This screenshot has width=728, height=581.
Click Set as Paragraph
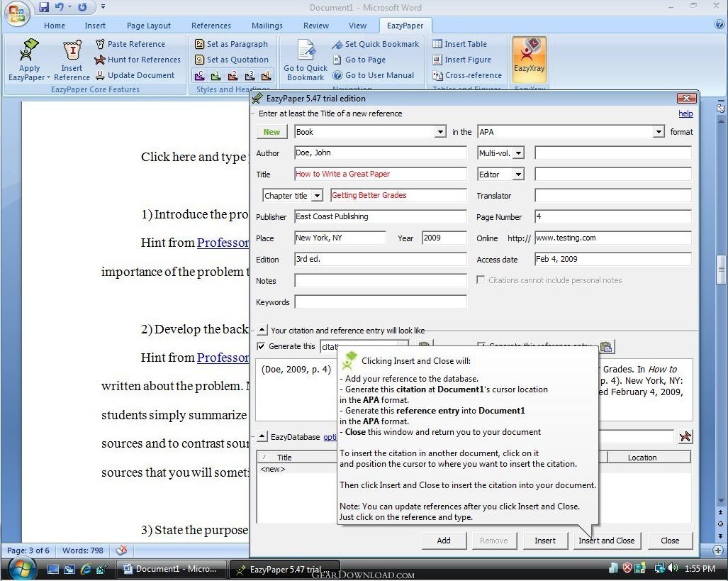click(x=232, y=44)
